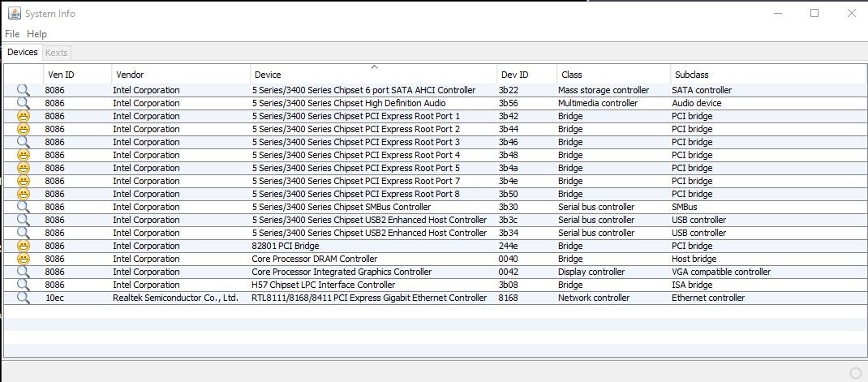Image resolution: width=868 pixels, height=382 pixels.
Task: Click the Java icon in the title bar
Action: 15,13
